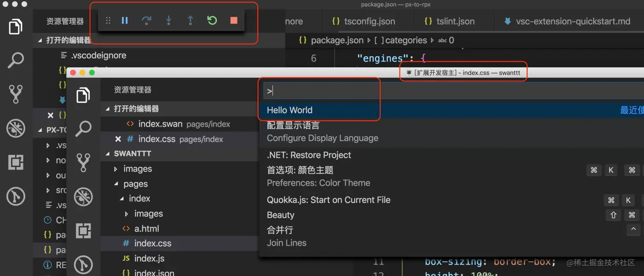This screenshot has height=276, width=644.
Task: Open Extensions in back window activity bar
Action: coord(15,162)
